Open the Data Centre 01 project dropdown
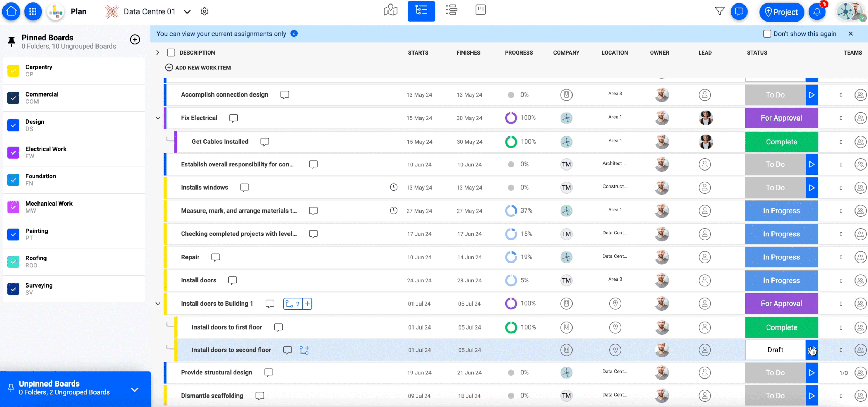The height and width of the screenshot is (407, 868). point(187,12)
